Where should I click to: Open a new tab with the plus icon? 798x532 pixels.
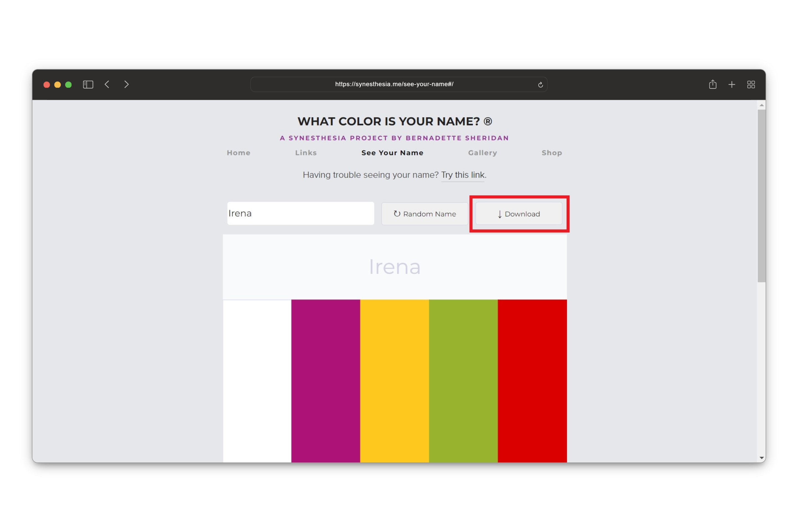(x=732, y=85)
